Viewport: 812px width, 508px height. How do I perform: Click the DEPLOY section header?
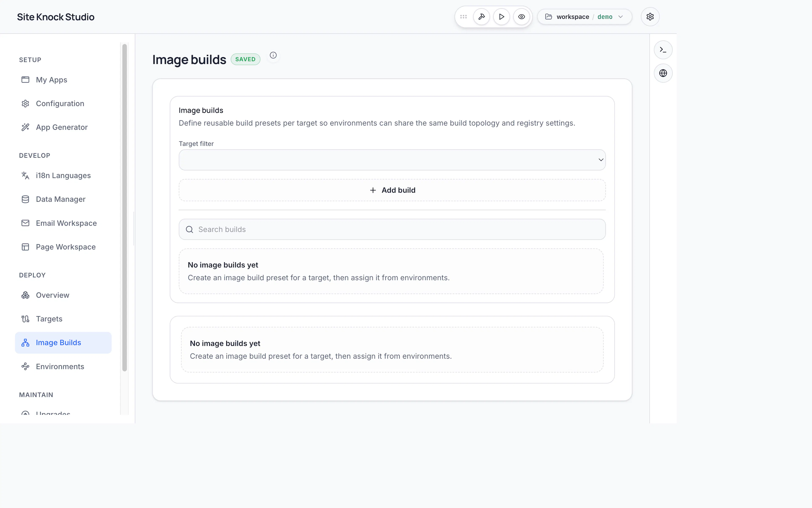(32, 275)
